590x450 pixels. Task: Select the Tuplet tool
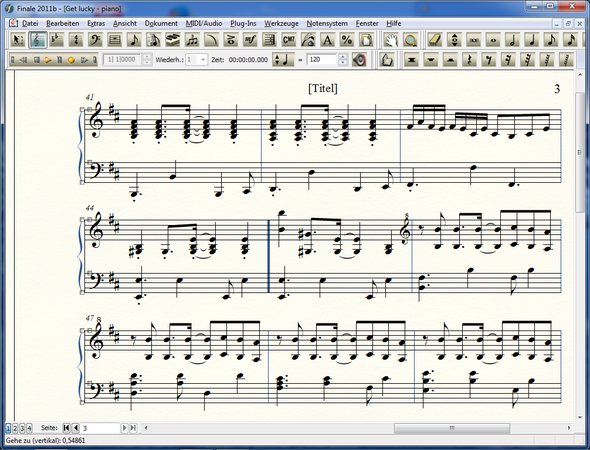pyautogui.click(x=192, y=40)
